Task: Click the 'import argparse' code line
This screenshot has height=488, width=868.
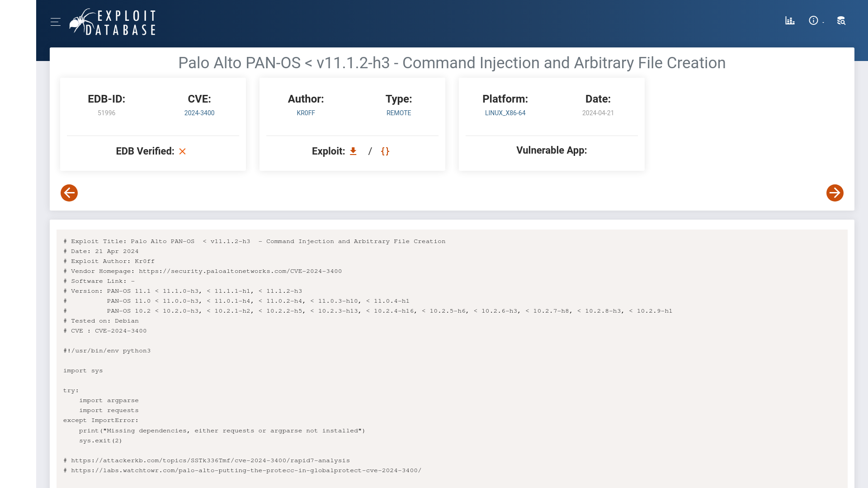Action: 109,400
